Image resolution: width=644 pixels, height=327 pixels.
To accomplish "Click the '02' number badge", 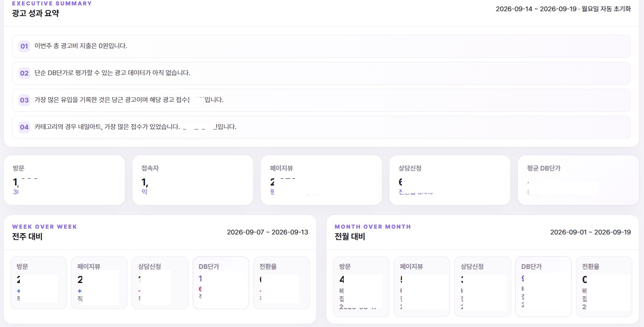I will (24, 73).
